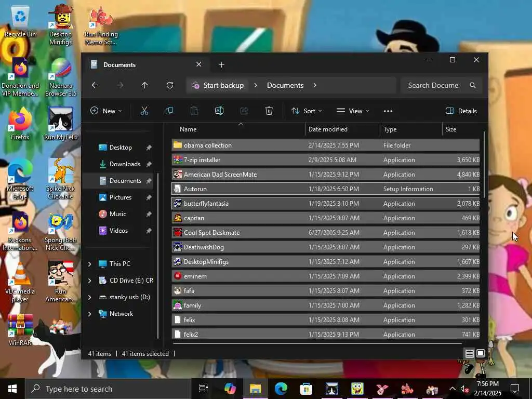Screen dimensions: 532x399
Task: Open the Sort dropdown menu
Action: pos(307,111)
